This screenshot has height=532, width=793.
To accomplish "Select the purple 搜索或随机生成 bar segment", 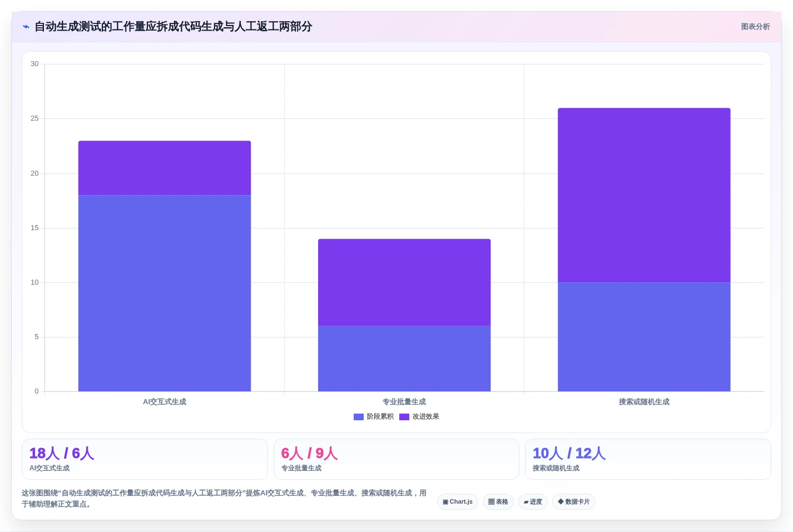I will coord(644,196).
